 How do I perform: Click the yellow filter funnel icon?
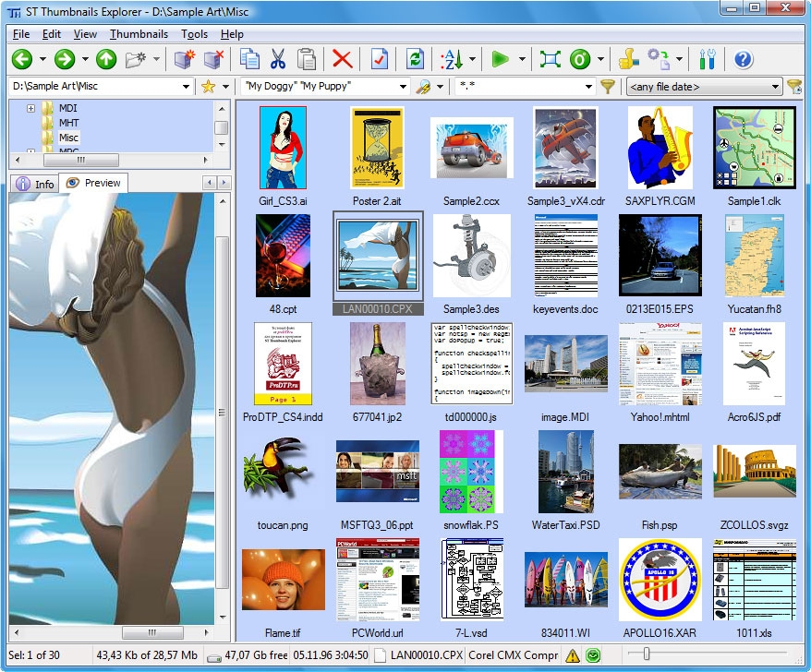coord(609,86)
